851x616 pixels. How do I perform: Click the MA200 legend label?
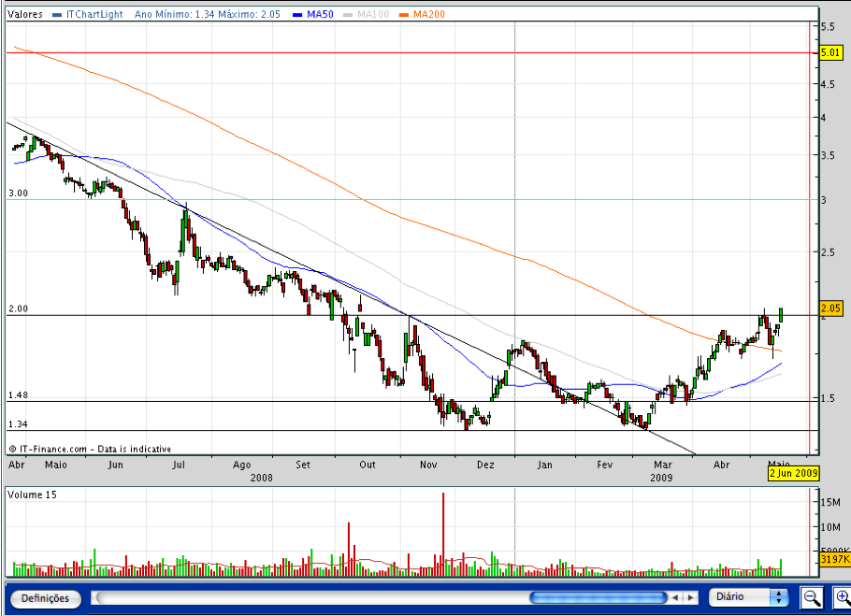[x=428, y=15]
